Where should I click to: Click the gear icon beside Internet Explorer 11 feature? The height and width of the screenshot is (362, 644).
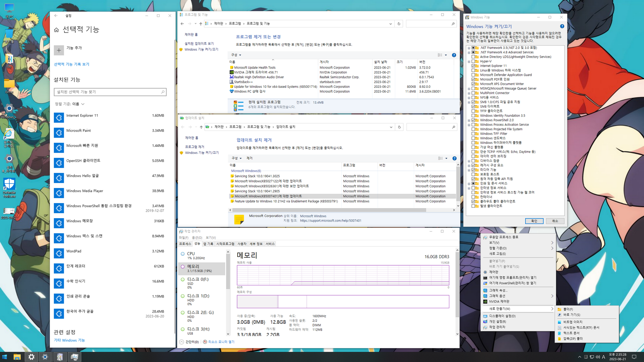59,118
